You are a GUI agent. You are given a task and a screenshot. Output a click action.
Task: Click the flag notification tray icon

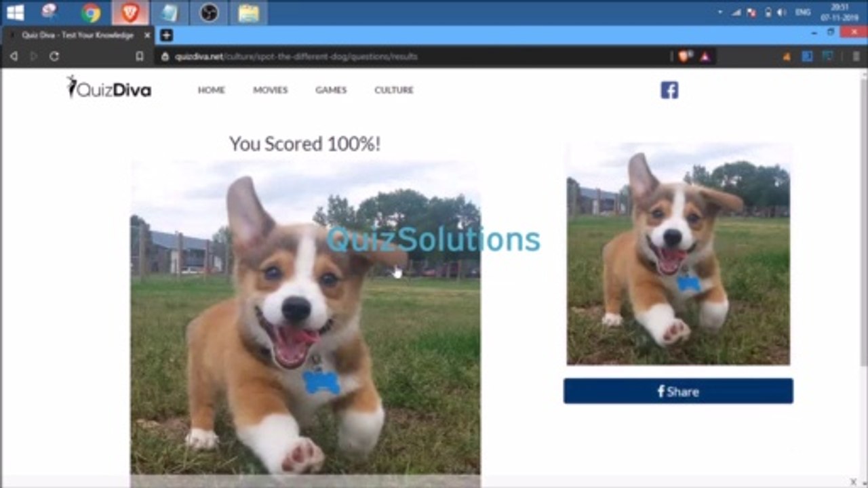click(x=751, y=12)
